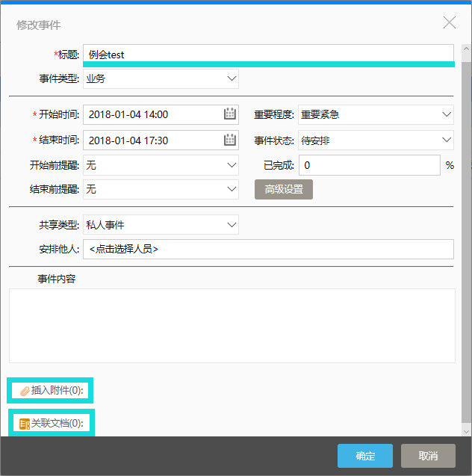Close the modify event dialog
472x476 pixels.
pyautogui.click(x=449, y=22)
